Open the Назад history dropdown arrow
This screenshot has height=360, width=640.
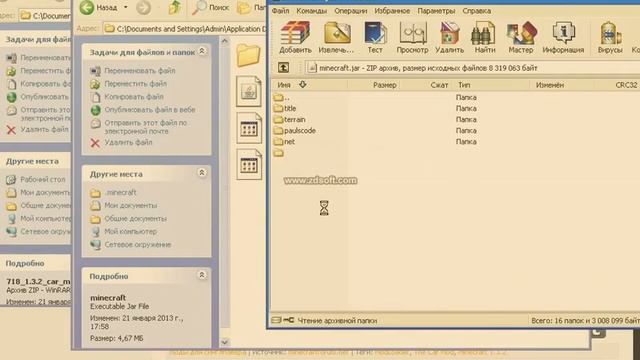click(126, 7)
